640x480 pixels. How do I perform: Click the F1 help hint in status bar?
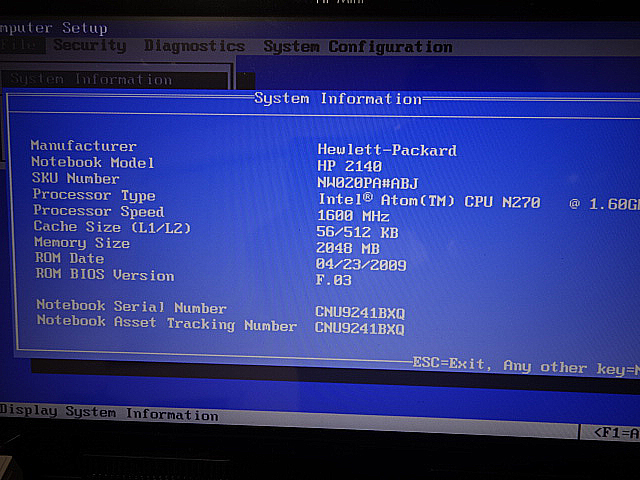point(616,433)
